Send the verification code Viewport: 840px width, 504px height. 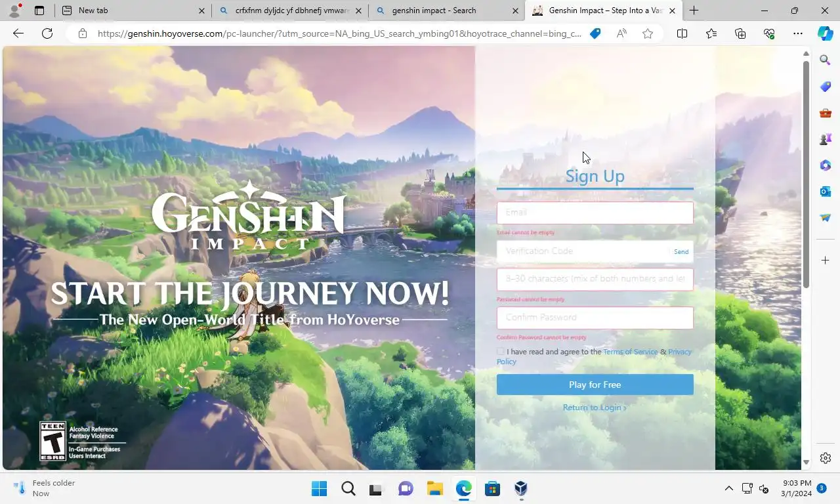click(x=681, y=251)
